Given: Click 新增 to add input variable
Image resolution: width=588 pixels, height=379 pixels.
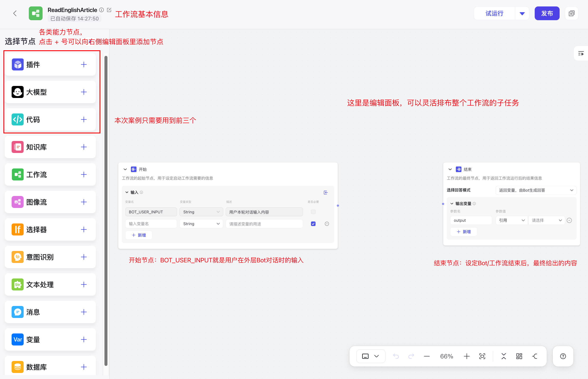Looking at the screenshot, I should [139, 235].
